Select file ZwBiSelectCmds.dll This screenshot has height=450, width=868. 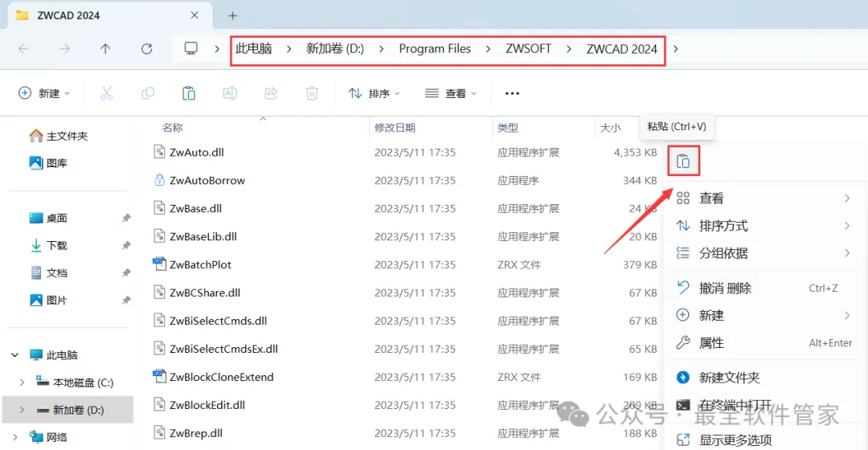[218, 321]
